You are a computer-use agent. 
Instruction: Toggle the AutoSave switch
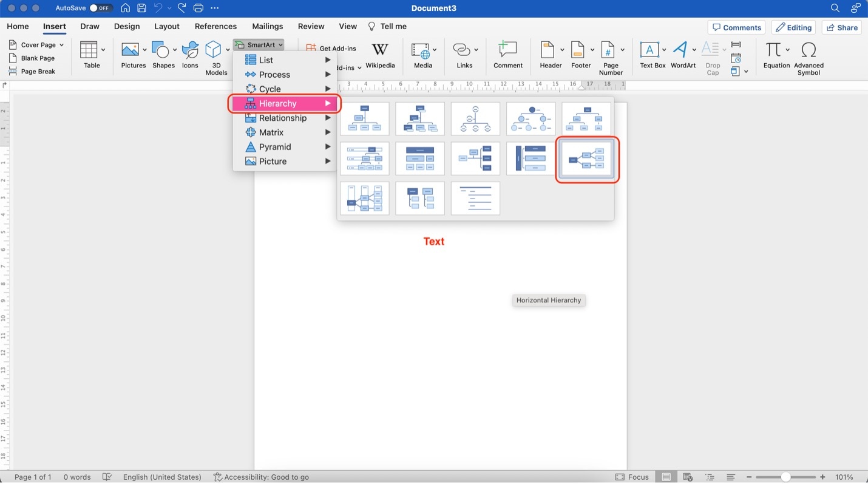tap(101, 9)
